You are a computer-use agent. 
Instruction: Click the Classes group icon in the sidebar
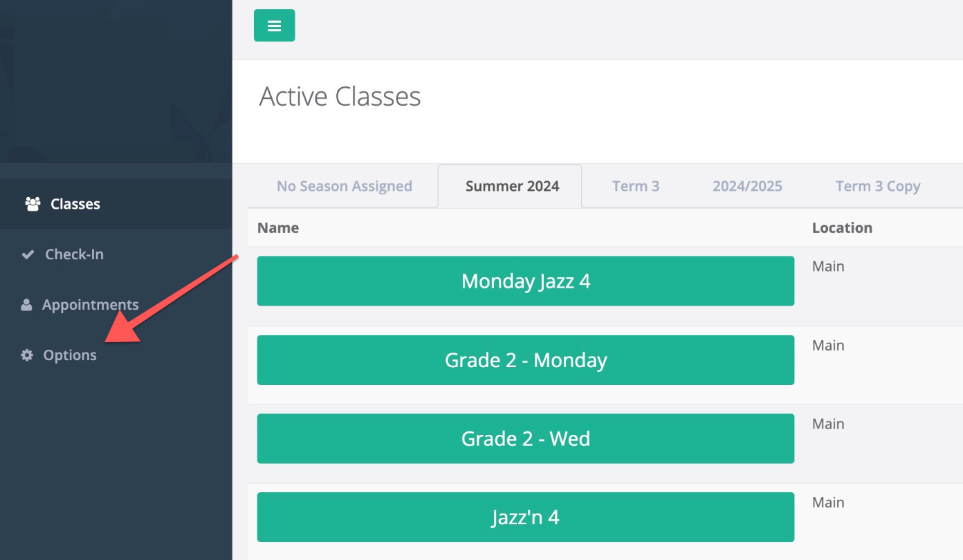coord(33,204)
